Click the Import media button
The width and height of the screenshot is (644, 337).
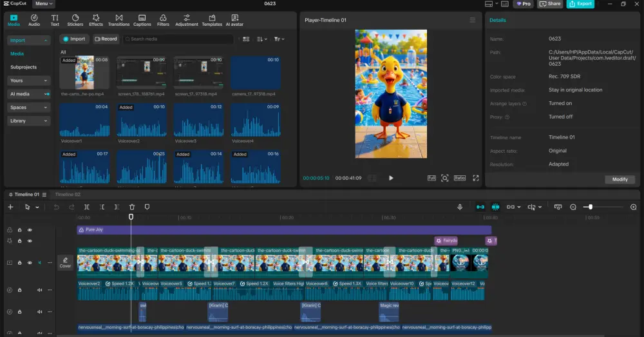pos(74,39)
